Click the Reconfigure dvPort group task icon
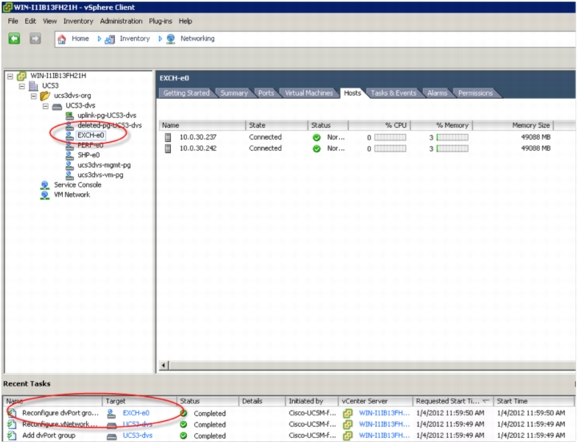The image size is (578, 445). (12, 413)
